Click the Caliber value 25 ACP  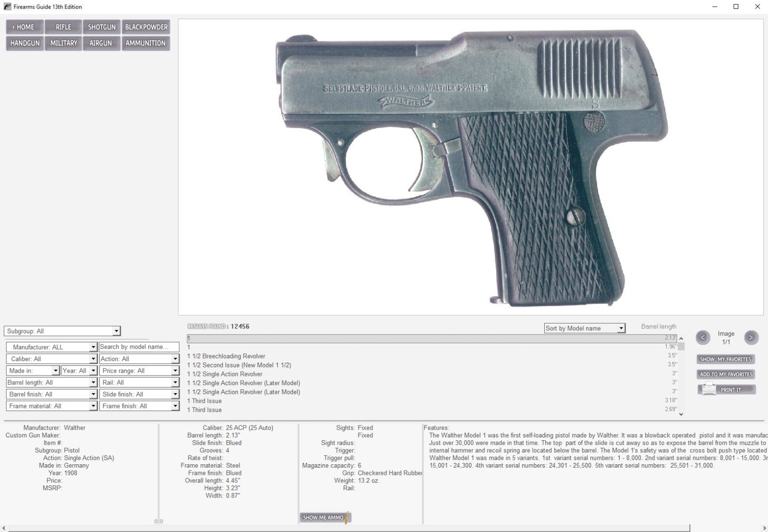coord(250,428)
